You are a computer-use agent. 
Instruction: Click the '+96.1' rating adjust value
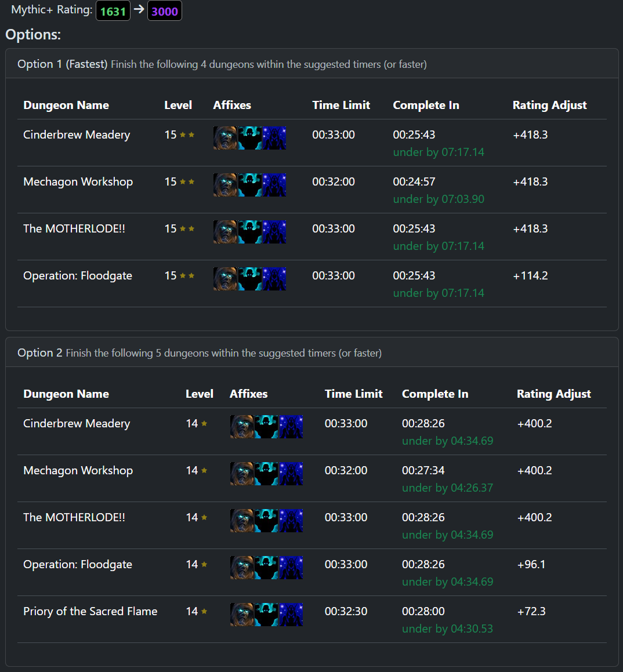[531, 565]
